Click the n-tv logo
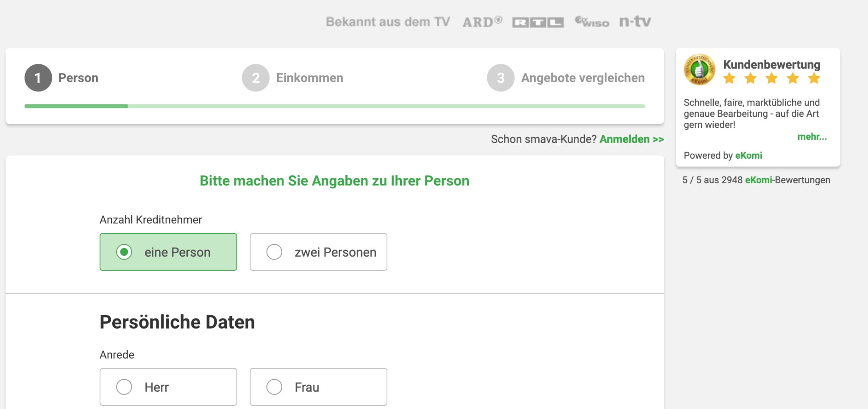 pyautogui.click(x=635, y=22)
